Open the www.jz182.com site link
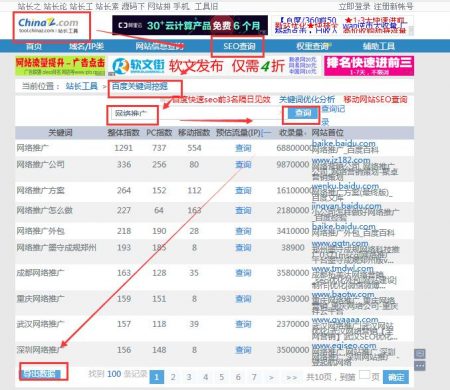This screenshot has width=450, height=390. click(341, 160)
